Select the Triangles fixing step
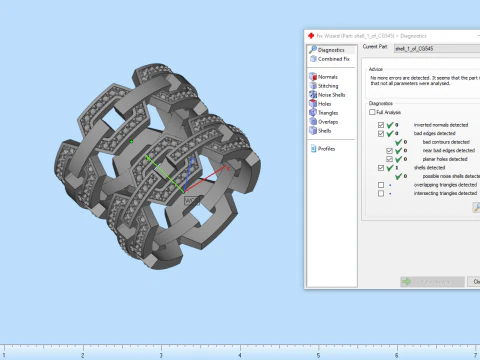The height and width of the screenshot is (360, 480). point(323,113)
